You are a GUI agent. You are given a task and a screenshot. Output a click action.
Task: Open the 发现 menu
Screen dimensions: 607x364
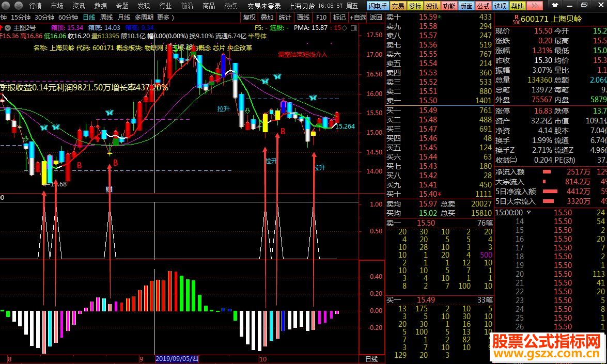pyautogui.click(x=144, y=6)
